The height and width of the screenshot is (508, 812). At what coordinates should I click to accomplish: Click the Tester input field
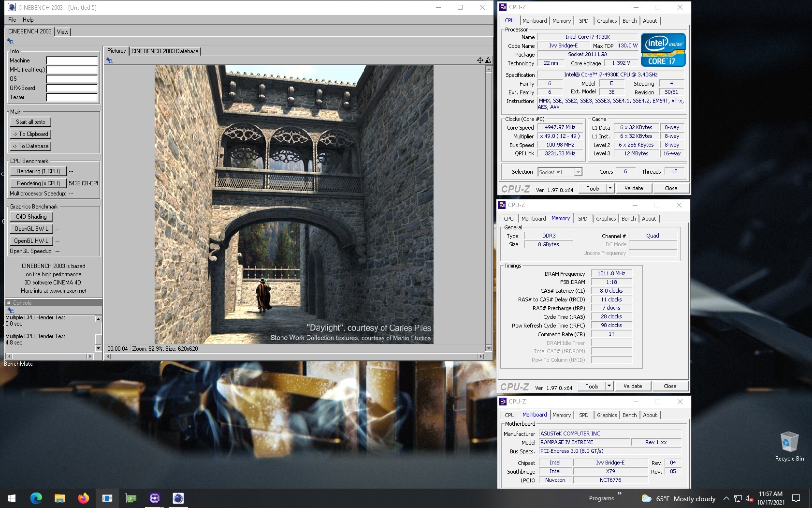click(72, 98)
